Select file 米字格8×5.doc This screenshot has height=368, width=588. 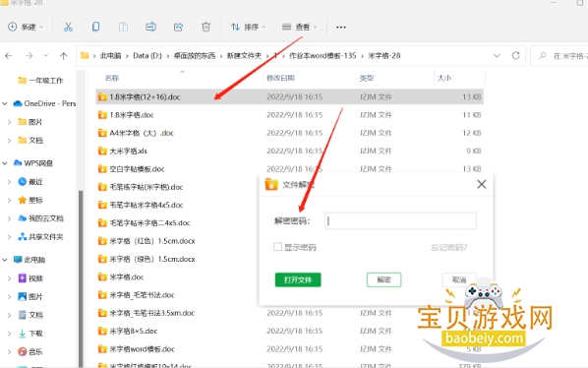tap(133, 331)
